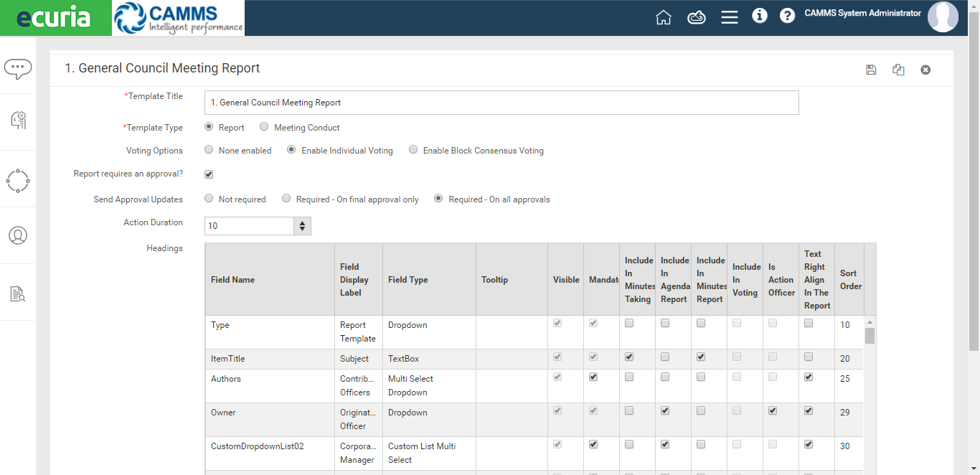Click the Report Template display label cell
Viewport: 980px width, 475px height.
coord(358,331)
